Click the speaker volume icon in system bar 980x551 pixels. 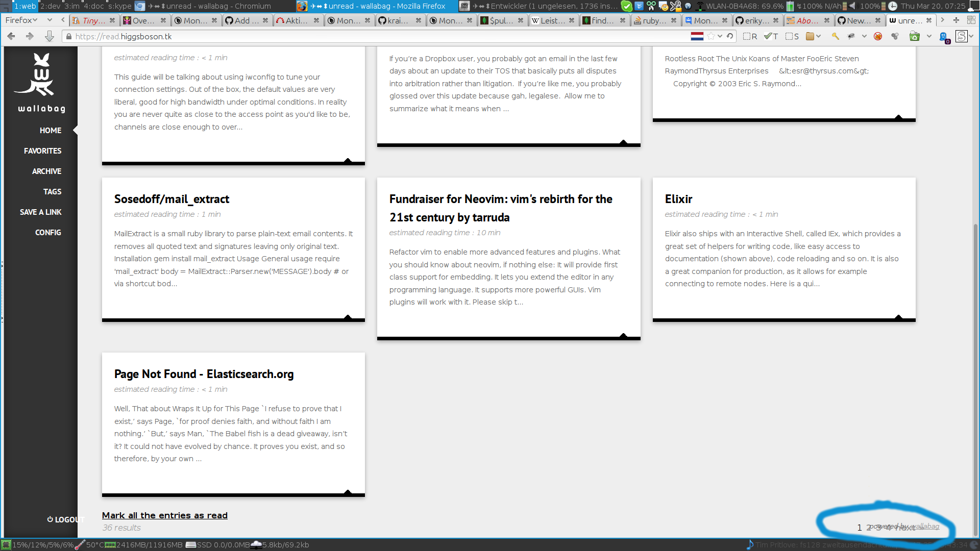pos(852,6)
